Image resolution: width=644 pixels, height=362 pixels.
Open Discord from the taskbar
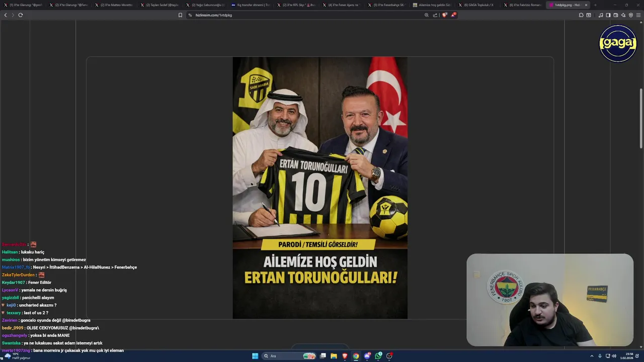(x=367, y=356)
